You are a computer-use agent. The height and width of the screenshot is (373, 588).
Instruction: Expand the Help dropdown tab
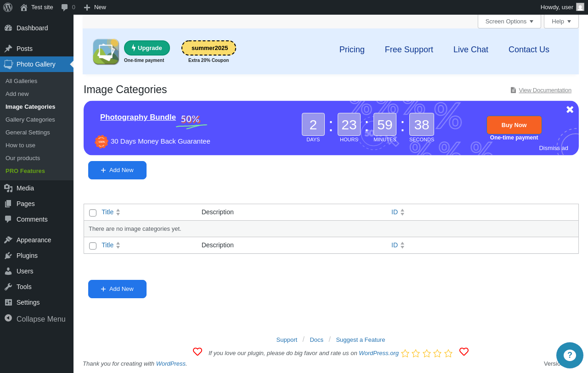[x=561, y=21]
